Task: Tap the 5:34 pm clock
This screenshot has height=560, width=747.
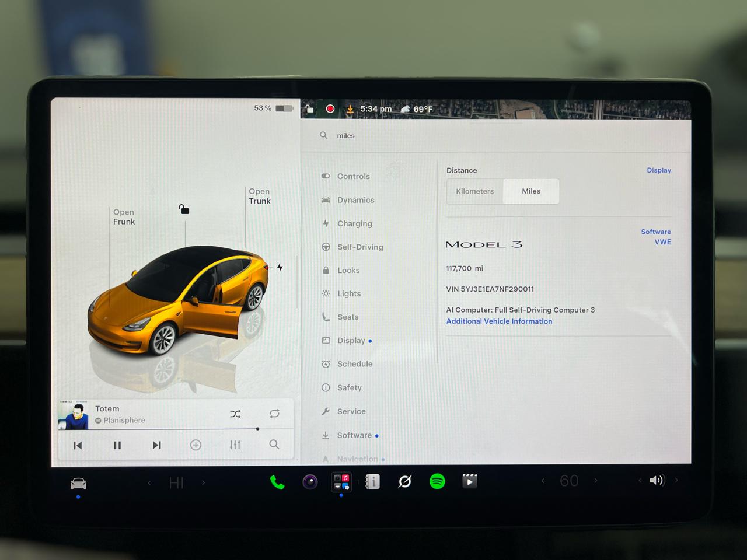Action: 376,109
